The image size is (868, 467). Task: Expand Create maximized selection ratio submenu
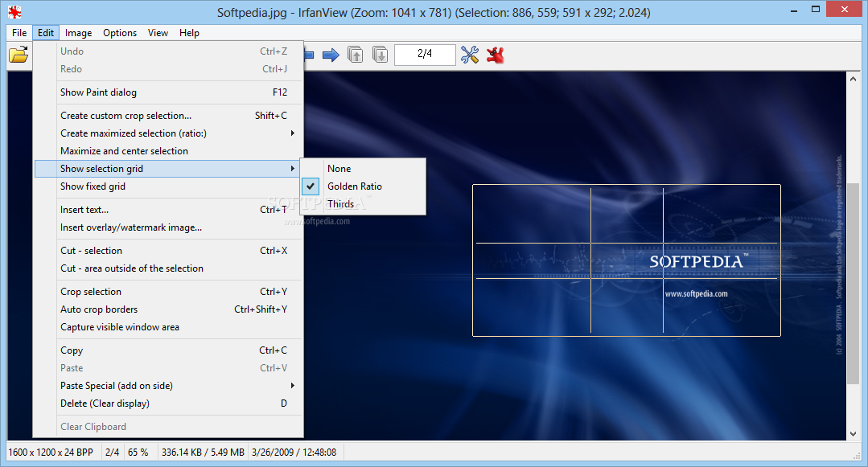pos(292,133)
